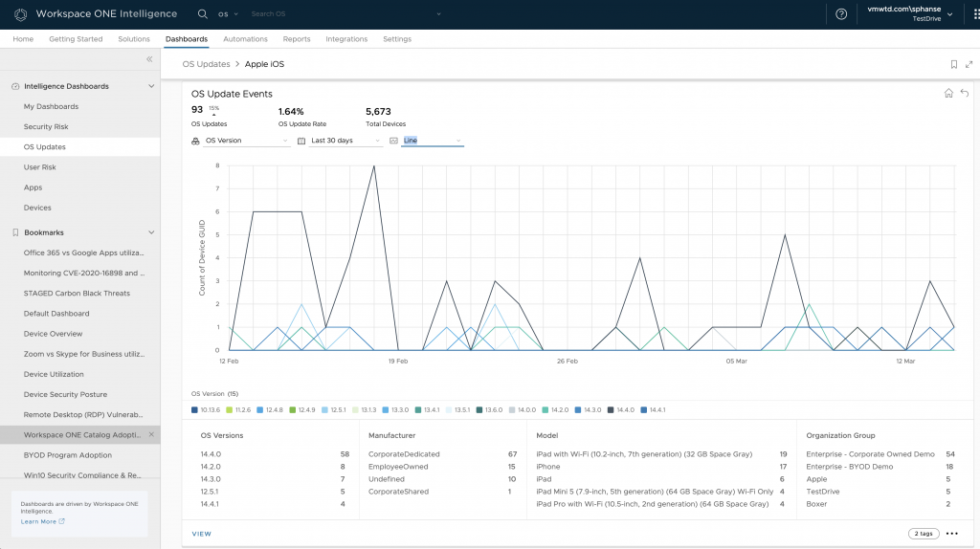Expand dashboard to full screen
Image resolution: width=980 pixels, height=549 pixels.
click(x=969, y=64)
